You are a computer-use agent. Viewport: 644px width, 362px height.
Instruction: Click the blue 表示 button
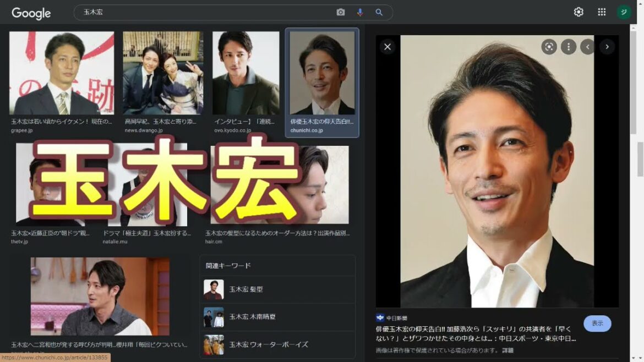click(597, 323)
